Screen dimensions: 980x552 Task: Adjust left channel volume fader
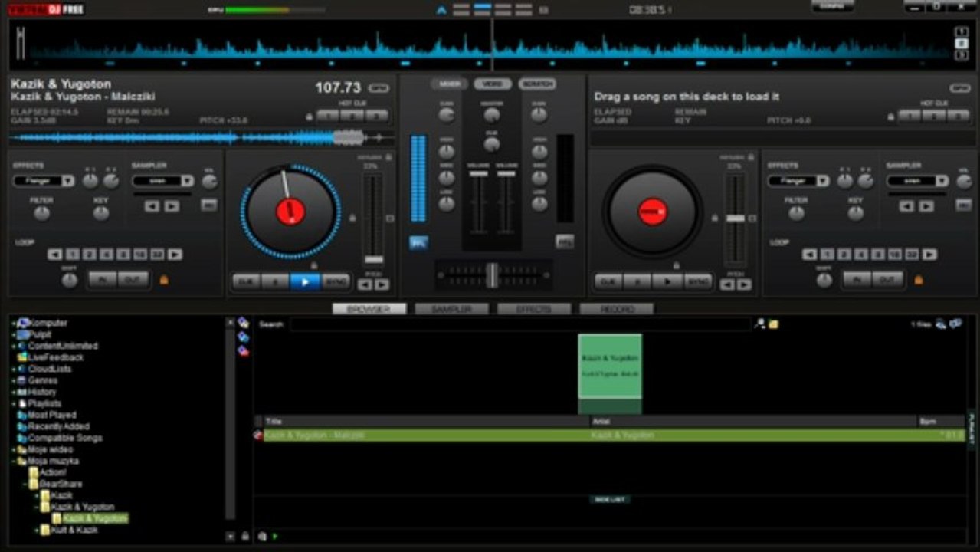[479, 174]
